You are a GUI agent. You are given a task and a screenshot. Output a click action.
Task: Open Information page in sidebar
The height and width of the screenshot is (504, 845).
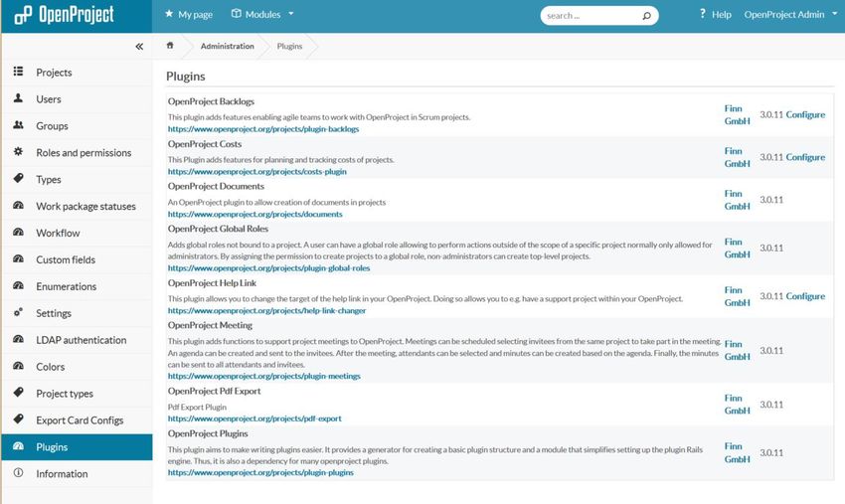62,474
